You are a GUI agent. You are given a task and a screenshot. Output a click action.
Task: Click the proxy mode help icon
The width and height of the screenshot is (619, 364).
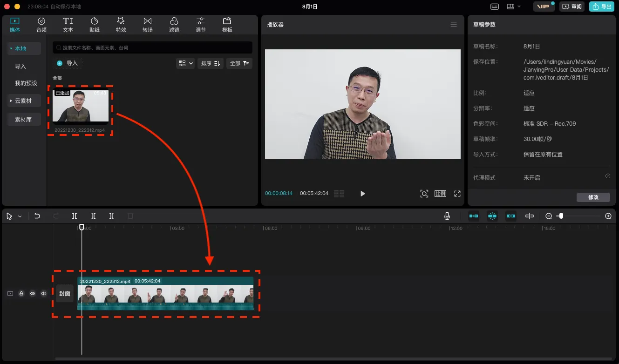pos(608,176)
